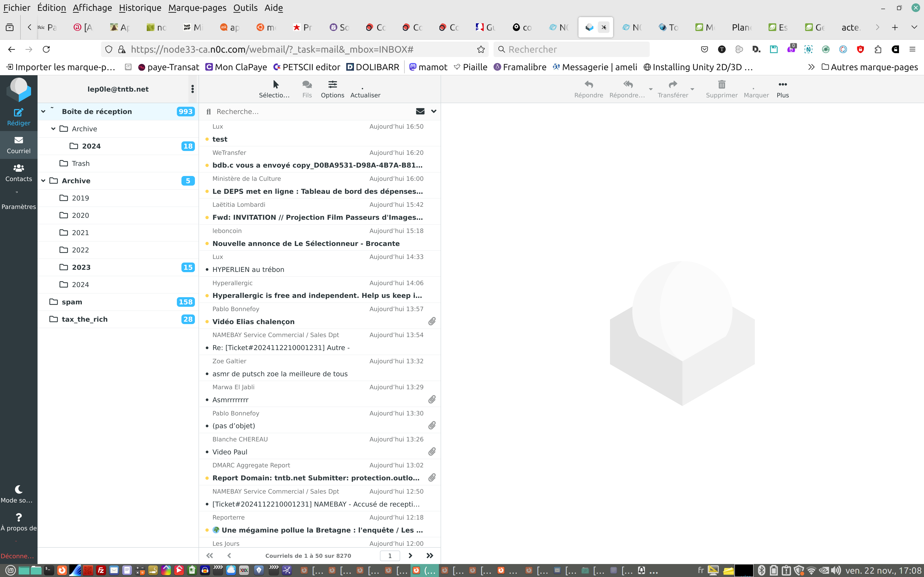Bookmark page with the star icon
This screenshot has width=924, height=577.
point(481,49)
